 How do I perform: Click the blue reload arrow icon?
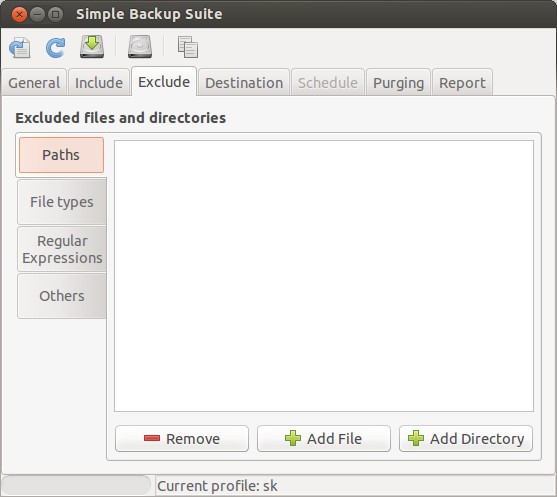(x=55, y=47)
